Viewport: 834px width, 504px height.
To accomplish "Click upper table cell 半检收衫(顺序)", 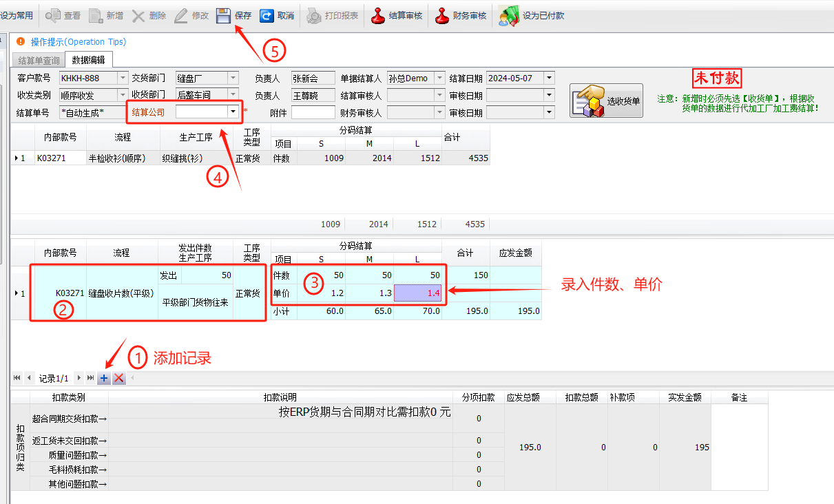I will coord(123,158).
